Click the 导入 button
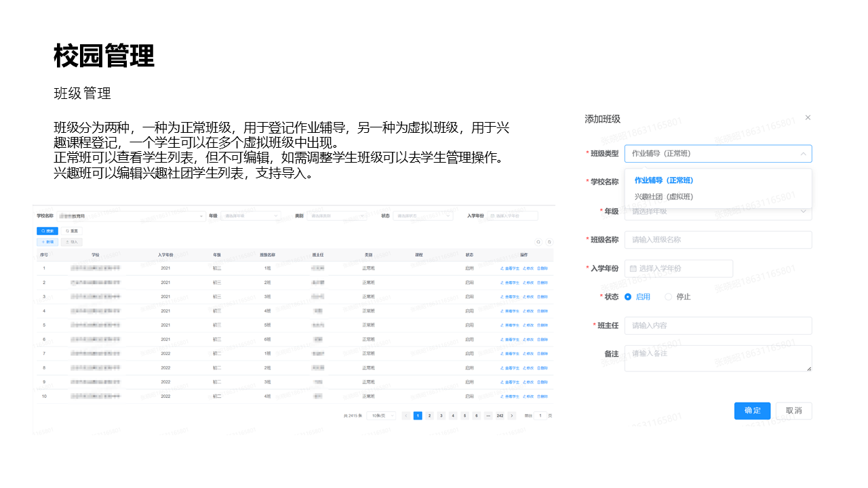The image size is (868, 488). 71,242
